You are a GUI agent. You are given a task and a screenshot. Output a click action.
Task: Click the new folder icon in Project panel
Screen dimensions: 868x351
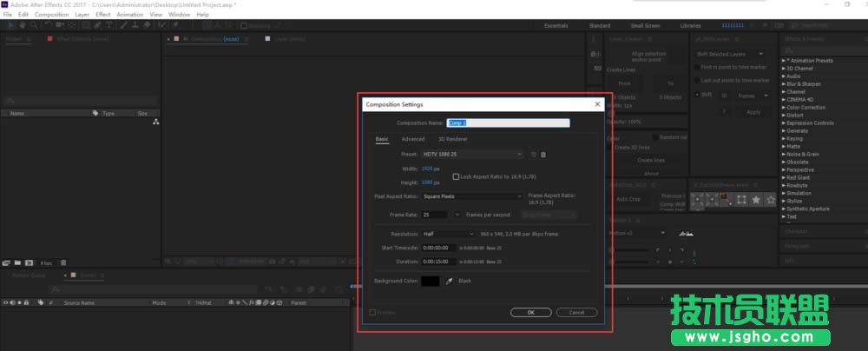tap(17, 262)
